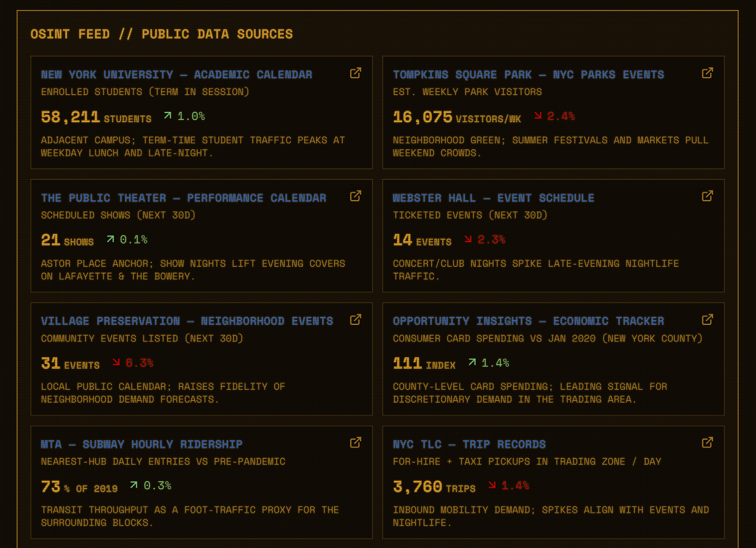Click 'Ticketed Events (Next 30D)' subtitle
Viewport: 756px width, 548px height.
(x=470, y=215)
